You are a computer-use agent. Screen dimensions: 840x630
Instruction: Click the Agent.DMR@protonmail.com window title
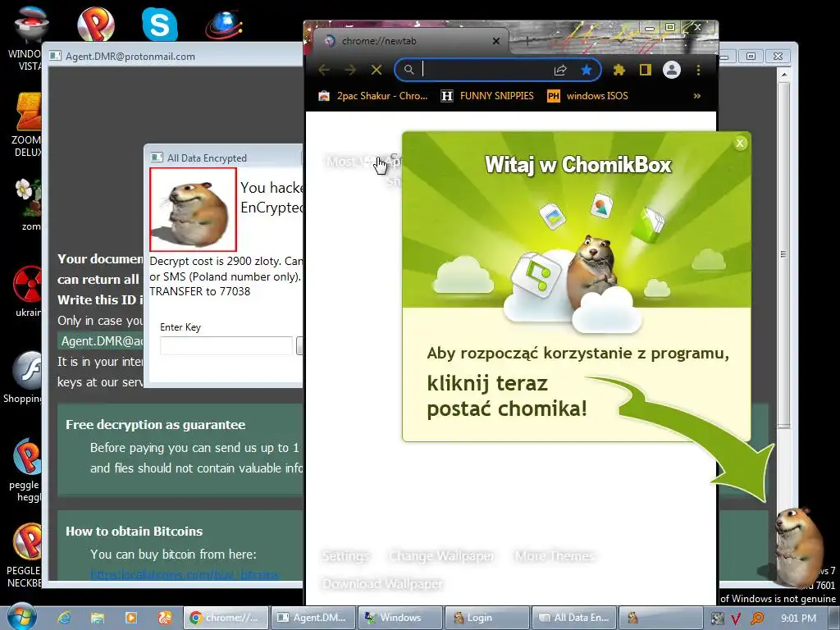coord(130,57)
